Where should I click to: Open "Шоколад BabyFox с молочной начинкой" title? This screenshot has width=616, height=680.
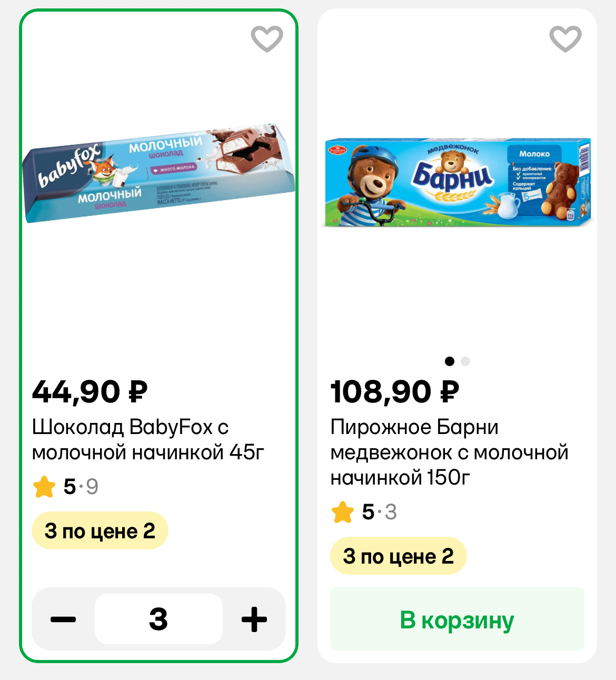coord(147,439)
